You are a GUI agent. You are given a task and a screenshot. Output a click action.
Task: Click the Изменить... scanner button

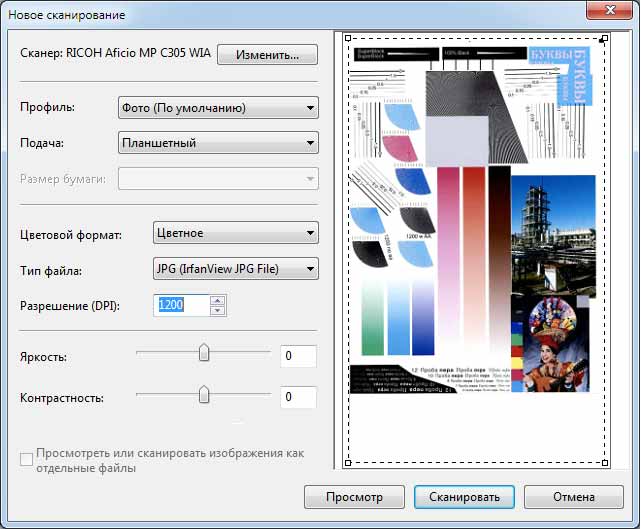[267, 54]
